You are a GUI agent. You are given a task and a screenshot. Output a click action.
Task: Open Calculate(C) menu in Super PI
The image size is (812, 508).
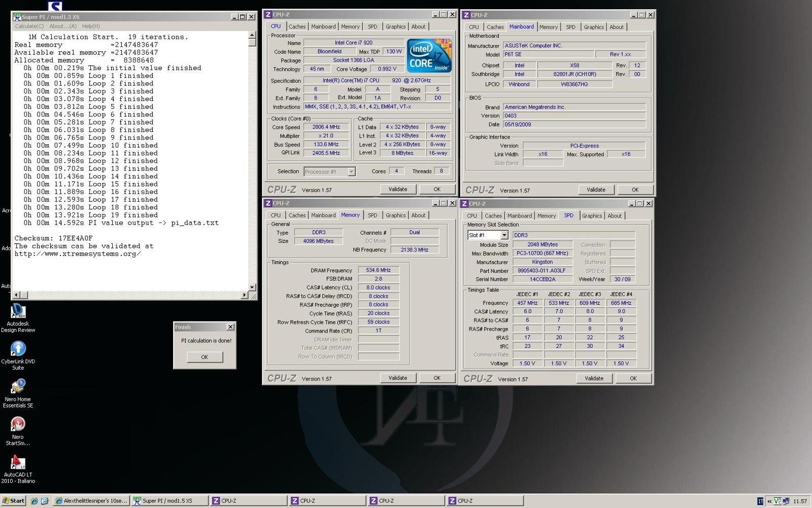[x=29, y=26]
